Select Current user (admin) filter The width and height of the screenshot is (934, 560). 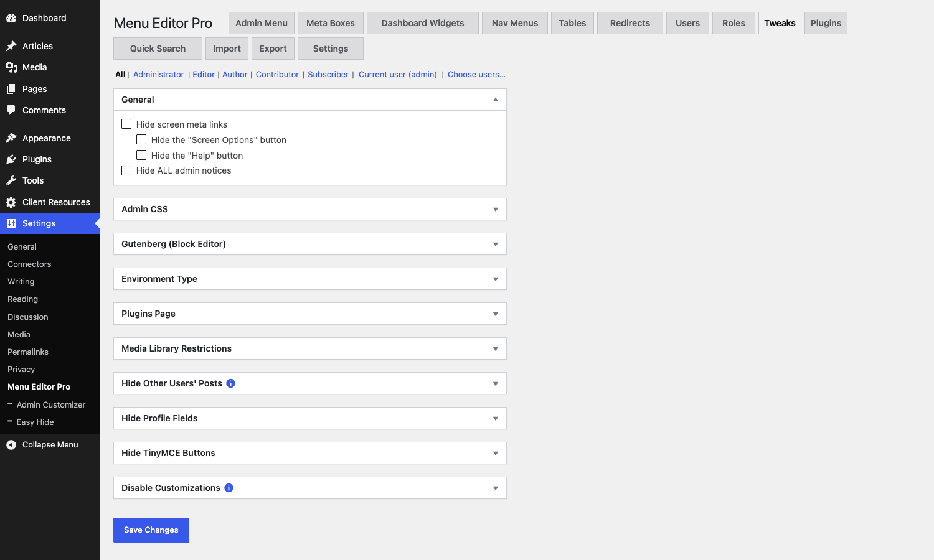(x=398, y=74)
